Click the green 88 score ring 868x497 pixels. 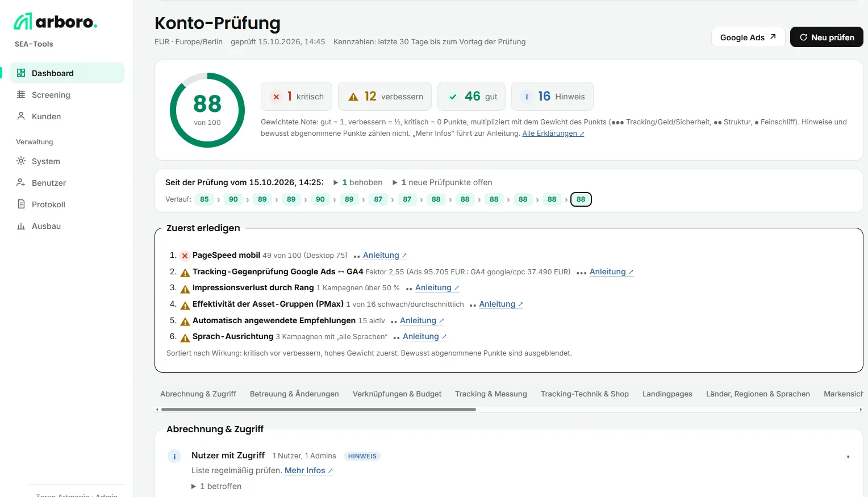tap(207, 110)
